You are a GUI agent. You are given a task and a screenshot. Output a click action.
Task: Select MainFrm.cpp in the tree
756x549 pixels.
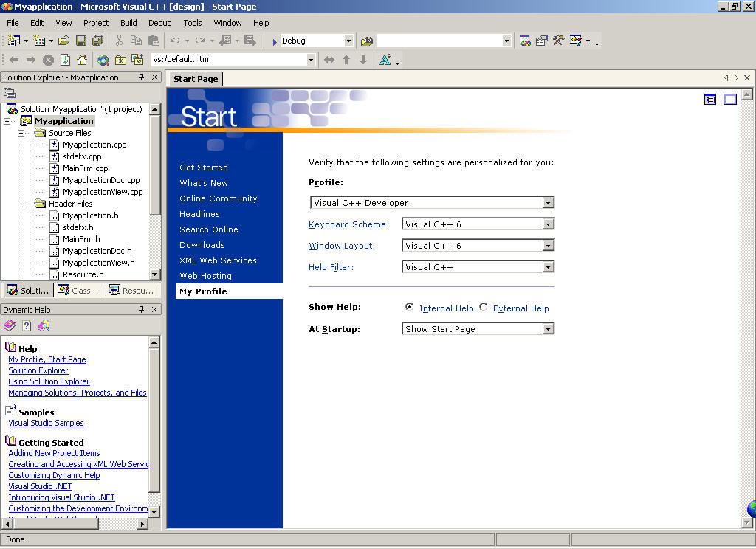coord(86,168)
